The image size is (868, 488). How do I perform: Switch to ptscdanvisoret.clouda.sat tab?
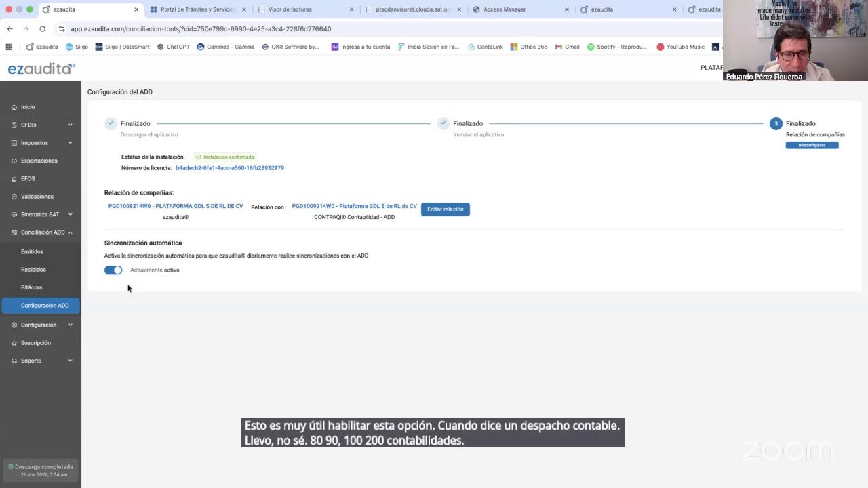pyautogui.click(x=413, y=9)
